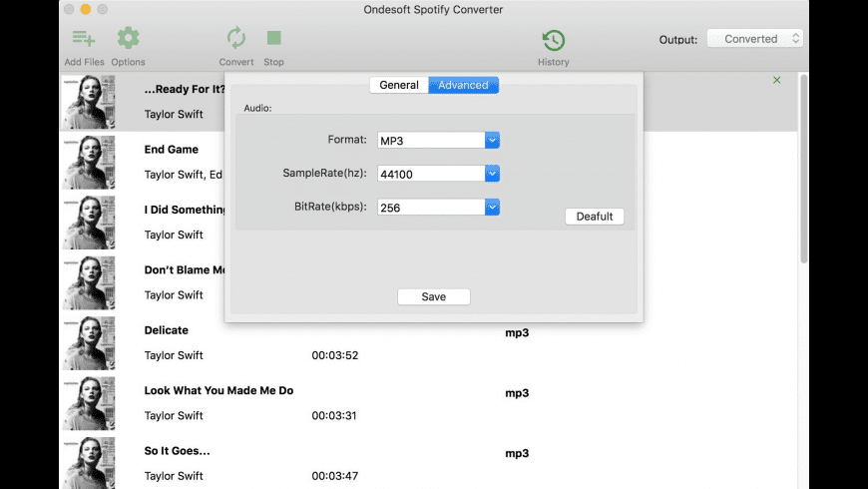Open the Options gear icon
Image resolution: width=868 pixels, height=489 pixels.
(128, 38)
